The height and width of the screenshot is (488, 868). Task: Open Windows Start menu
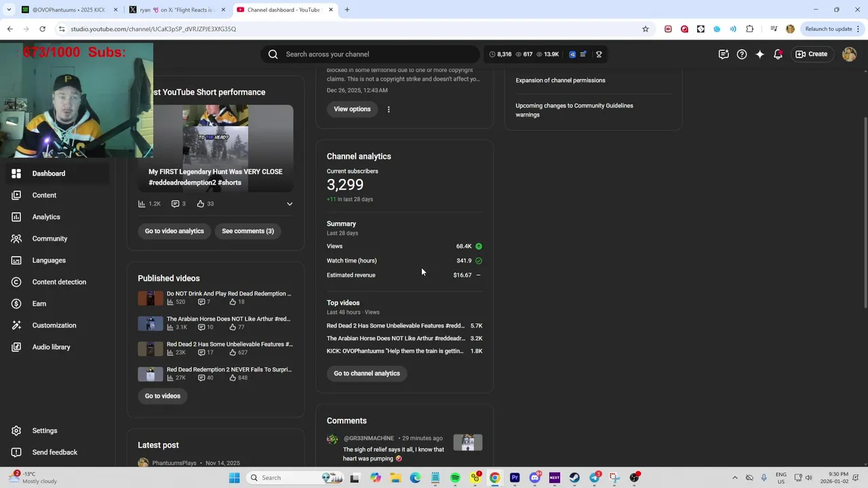[x=234, y=478]
